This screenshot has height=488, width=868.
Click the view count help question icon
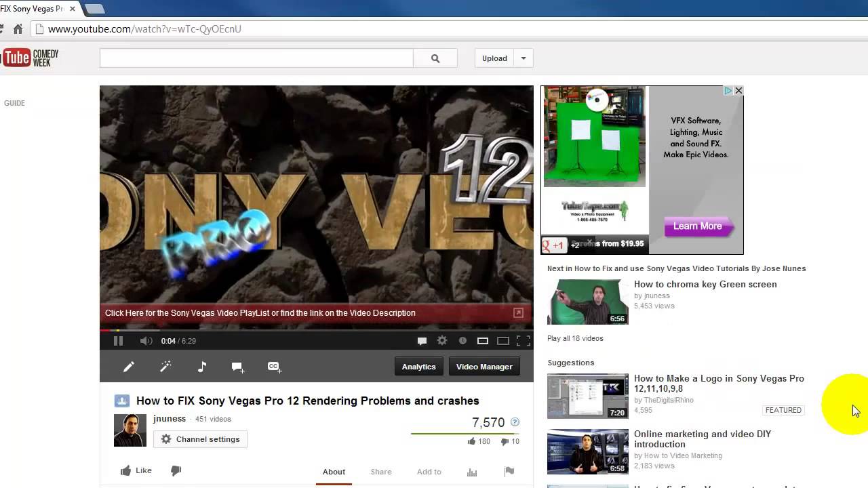tap(515, 422)
